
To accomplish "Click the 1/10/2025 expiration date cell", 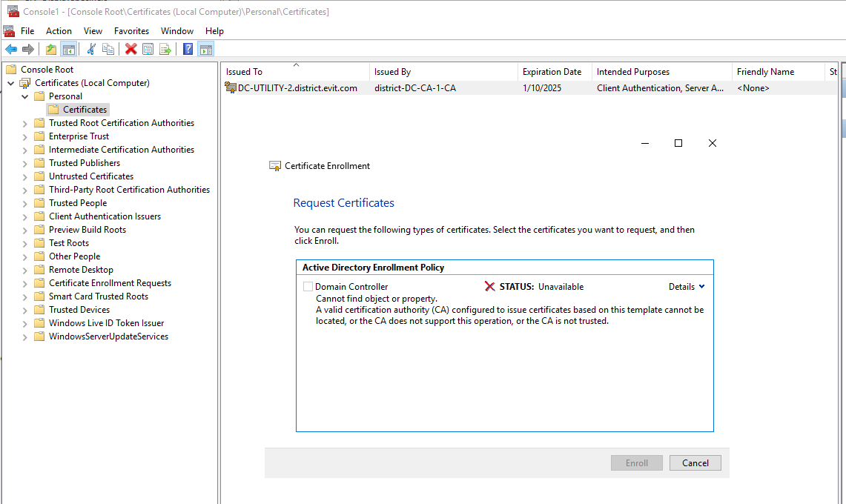I will point(542,88).
